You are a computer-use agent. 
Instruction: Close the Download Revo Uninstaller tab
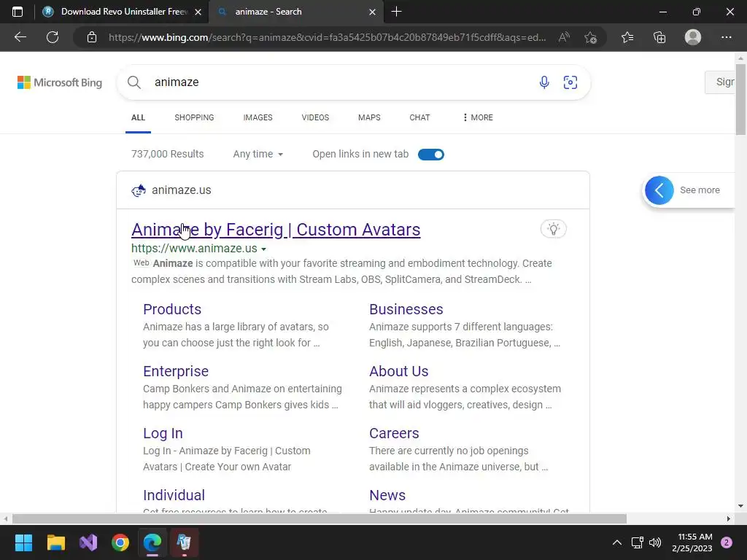pos(198,12)
